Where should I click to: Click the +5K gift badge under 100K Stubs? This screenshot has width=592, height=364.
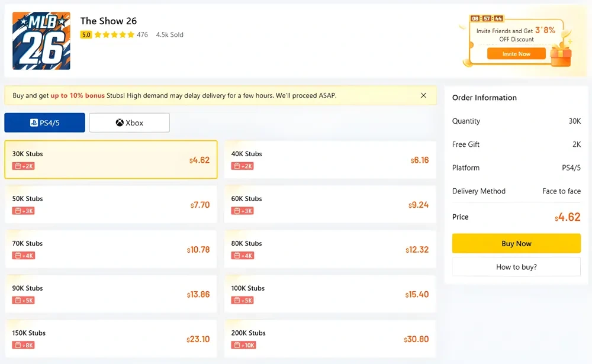(x=242, y=300)
